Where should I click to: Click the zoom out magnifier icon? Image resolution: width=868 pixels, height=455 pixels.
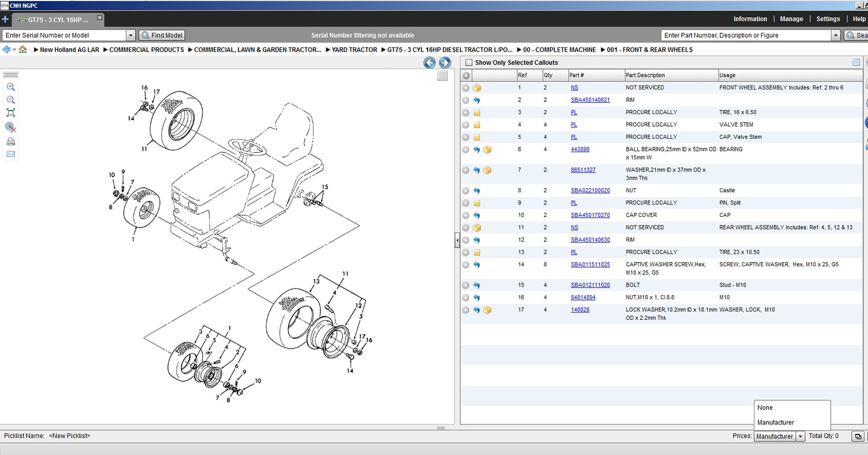point(10,100)
